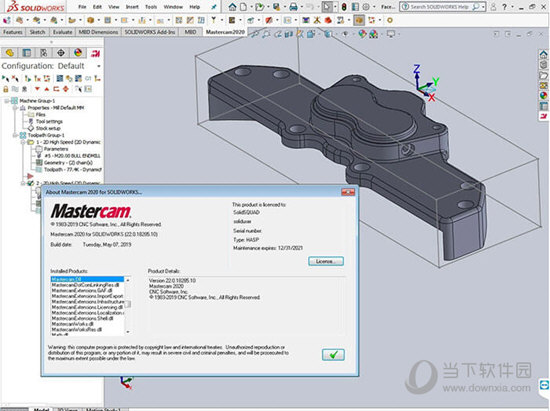The height and width of the screenshot is (411, 550).
Task: Click the red solid toolpath icon in Mastercam toolbar
Action: pos(328,20)
